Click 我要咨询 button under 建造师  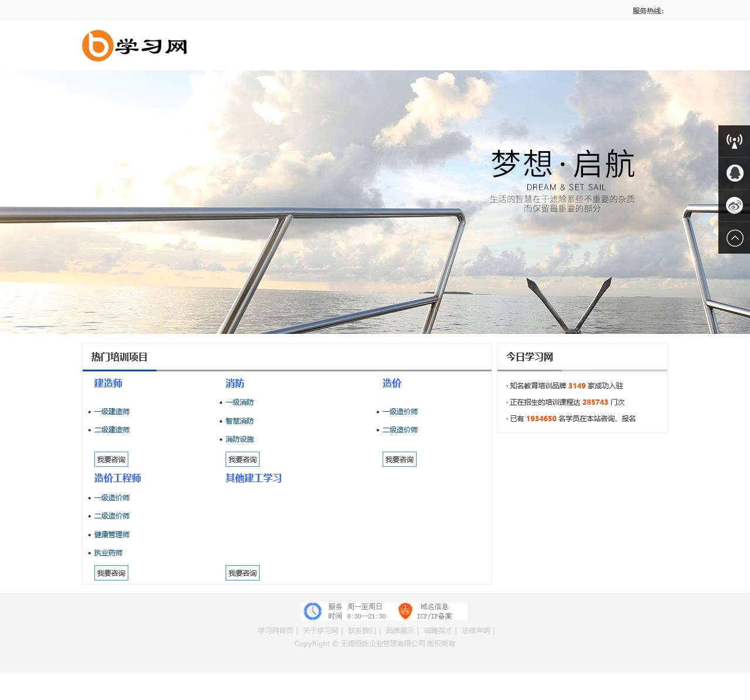tap(111, 459)
